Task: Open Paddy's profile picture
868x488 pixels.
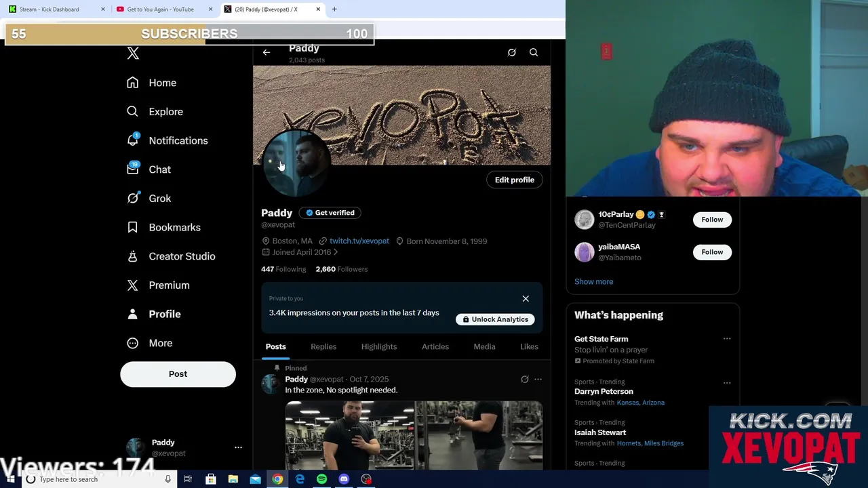Action: tap(296, 164)
